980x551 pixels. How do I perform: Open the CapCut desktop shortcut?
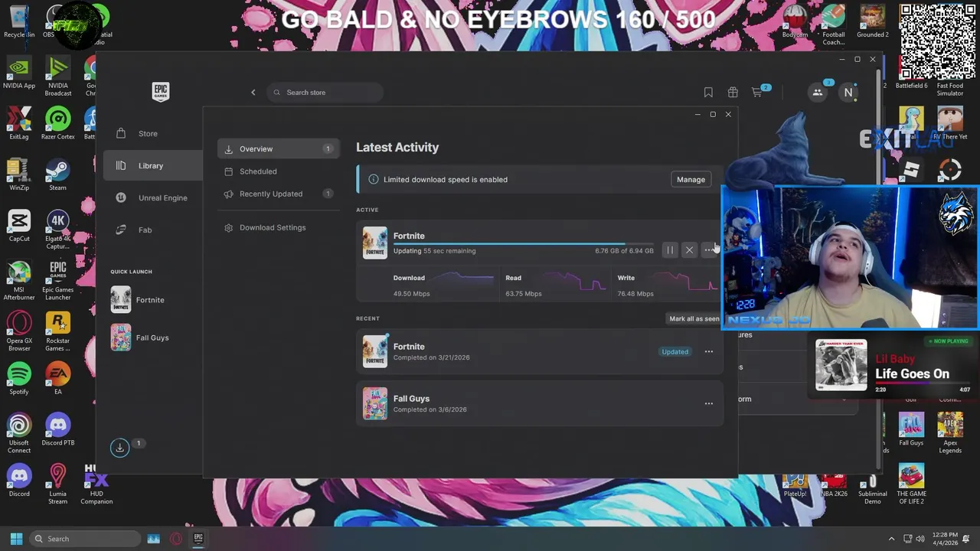tap(19, 226)
